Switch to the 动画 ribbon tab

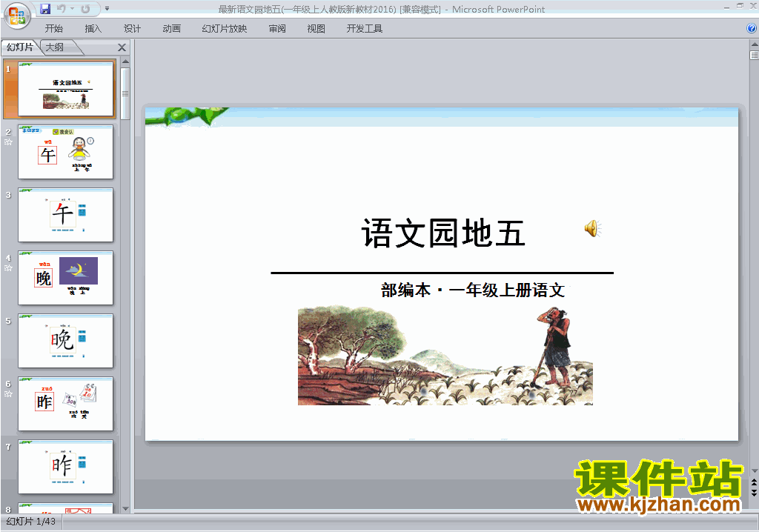tap(171, 29)
